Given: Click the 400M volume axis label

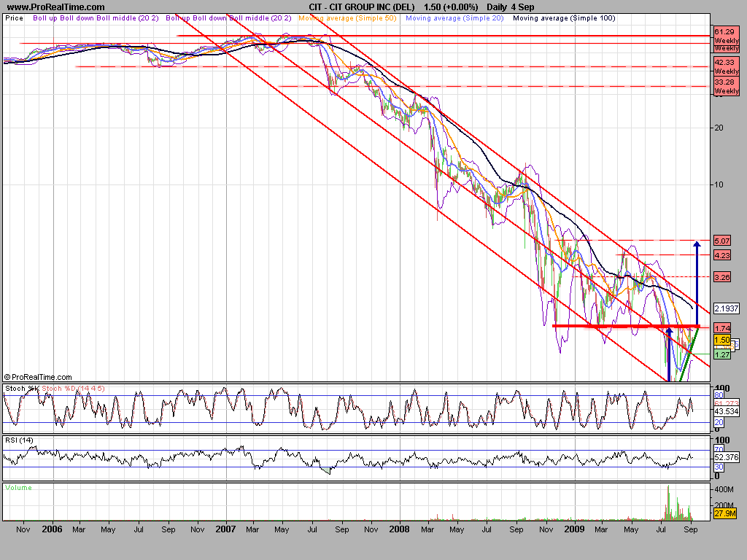Looking at the screenshot, I should [724, 489].
